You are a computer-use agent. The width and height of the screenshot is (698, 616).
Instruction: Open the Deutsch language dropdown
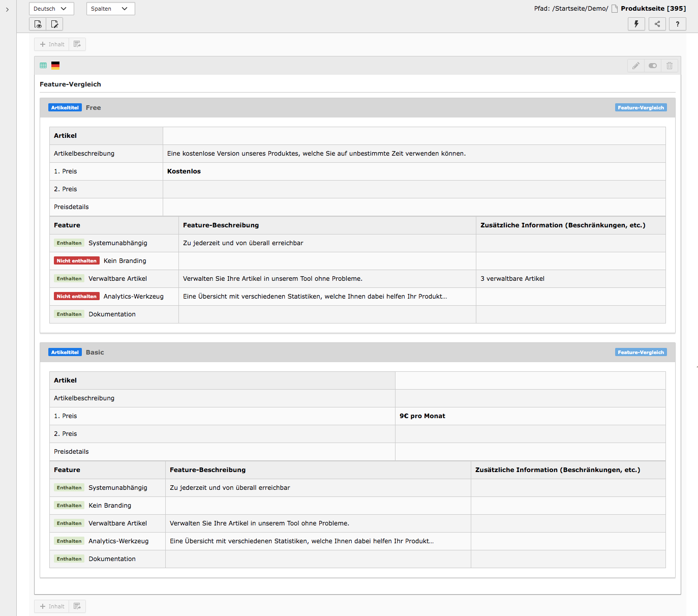click(x=51, y=9)
